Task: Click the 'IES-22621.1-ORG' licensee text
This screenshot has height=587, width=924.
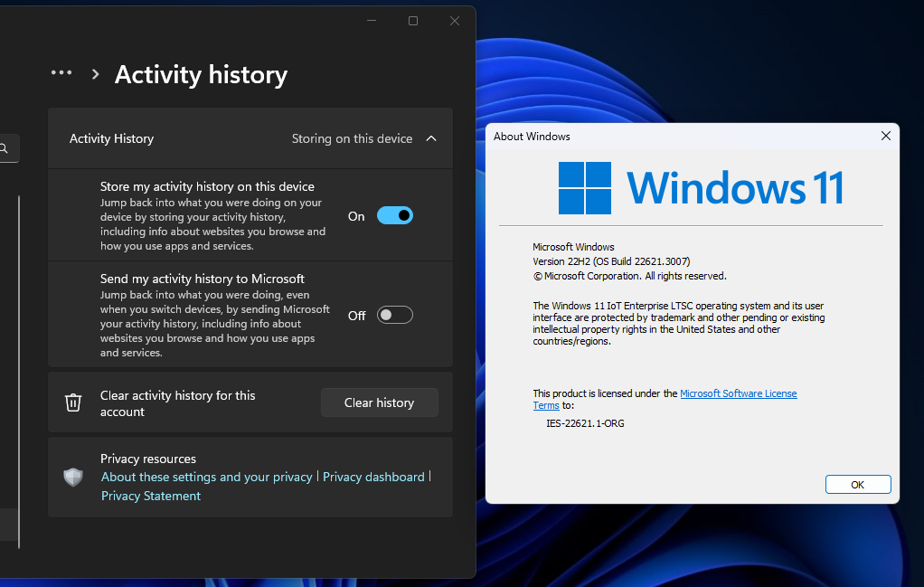Action: [x=585, y=423]
